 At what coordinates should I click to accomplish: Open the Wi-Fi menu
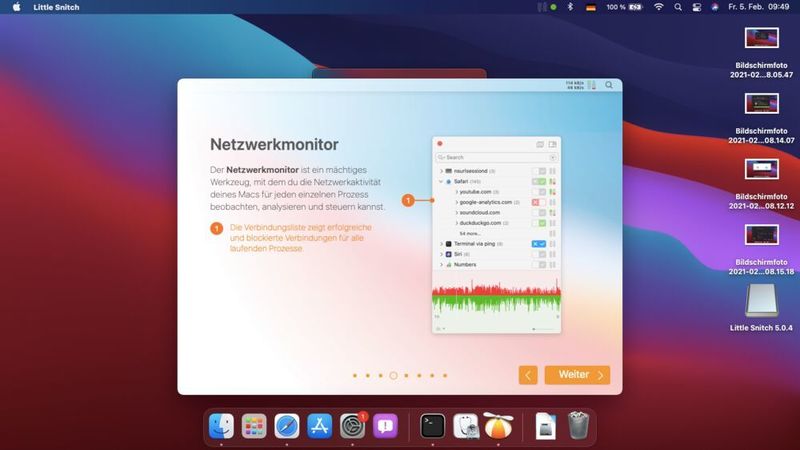(659, 7)
